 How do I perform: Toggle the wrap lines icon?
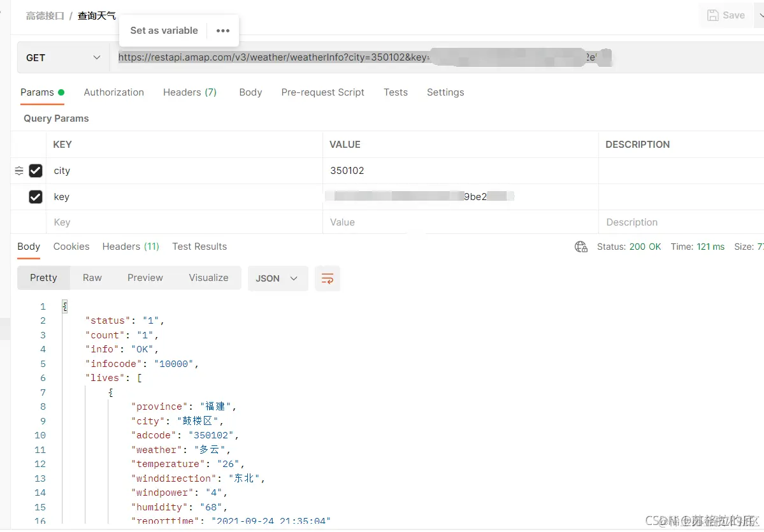coord(328,278)
